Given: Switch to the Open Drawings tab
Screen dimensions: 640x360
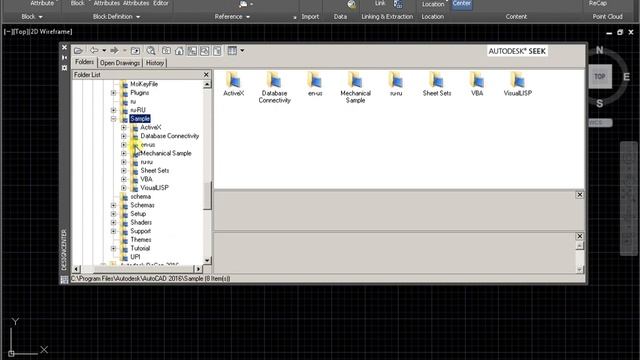Looking at the screenshot, I should pos(120,63).
